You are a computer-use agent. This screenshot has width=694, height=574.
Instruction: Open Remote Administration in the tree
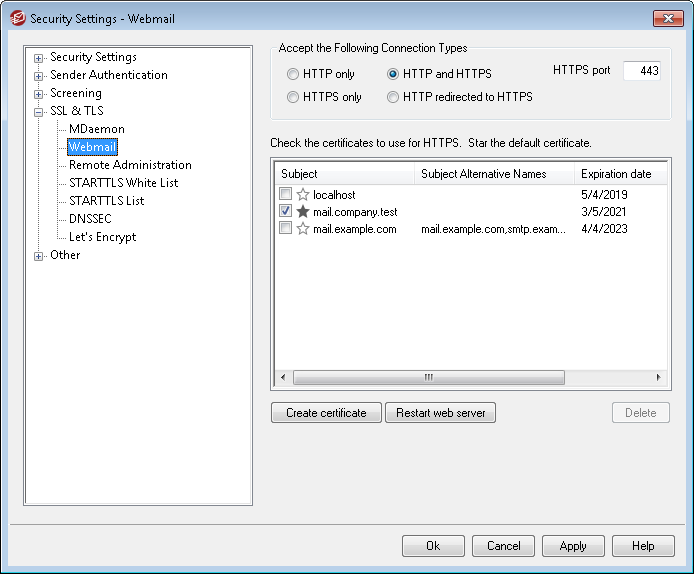click(x=130, y=165)
